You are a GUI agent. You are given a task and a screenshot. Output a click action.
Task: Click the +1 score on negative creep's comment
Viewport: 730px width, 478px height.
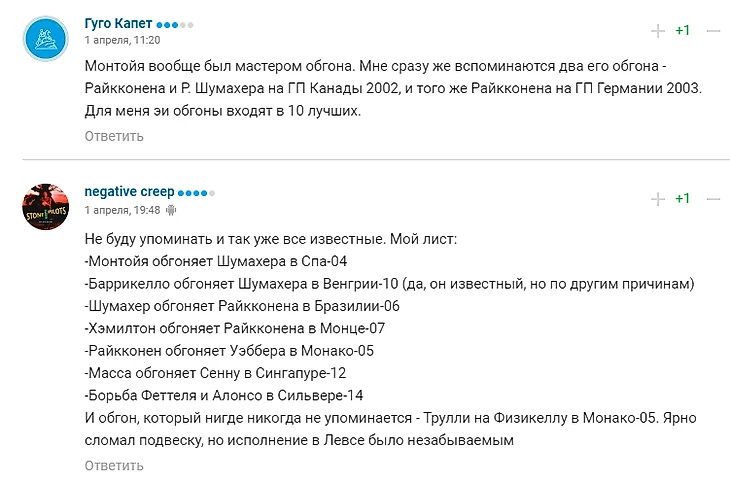683,199
